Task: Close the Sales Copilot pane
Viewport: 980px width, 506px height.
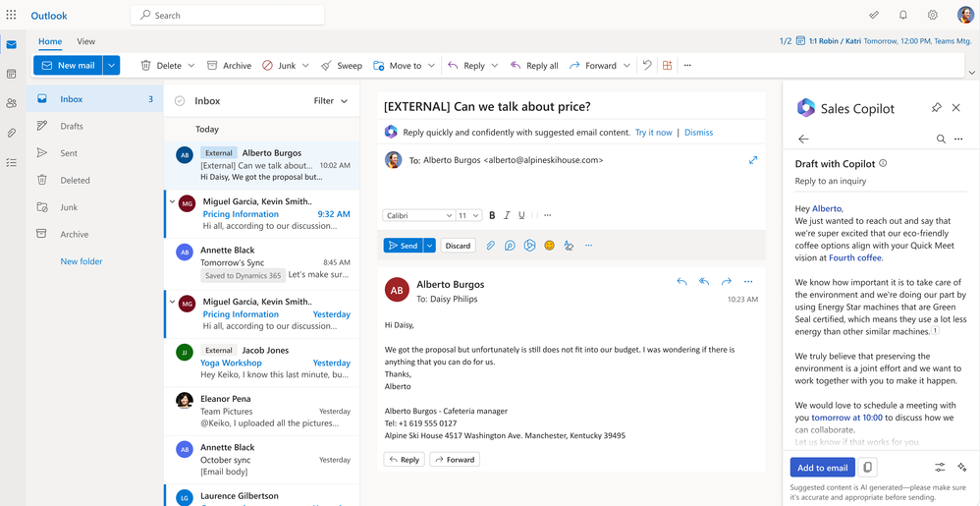Action: click(955, 107)
